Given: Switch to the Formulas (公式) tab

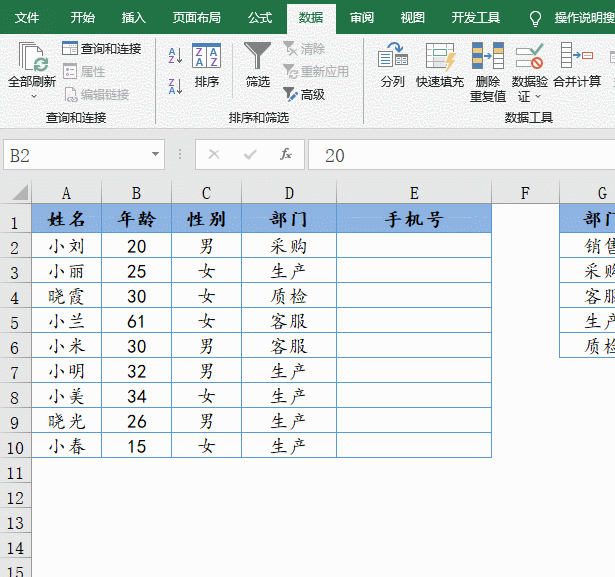Looking at the screenshot, I should pyautogui.click(x=260, y=18).
